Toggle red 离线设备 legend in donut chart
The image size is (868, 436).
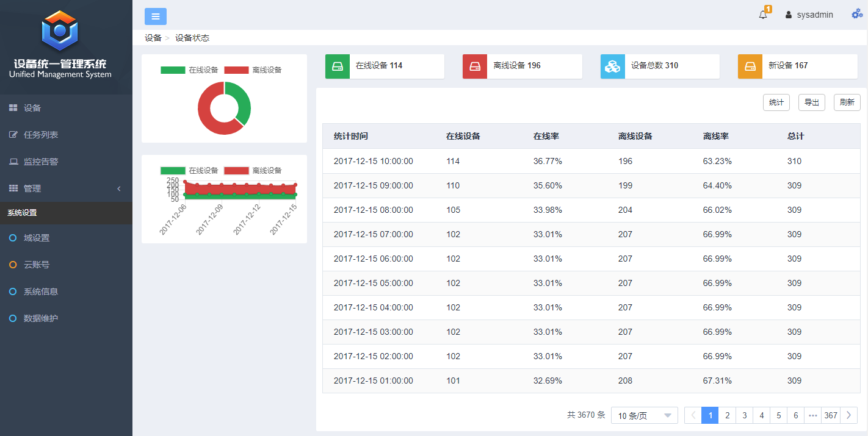[x=253, y=70]
